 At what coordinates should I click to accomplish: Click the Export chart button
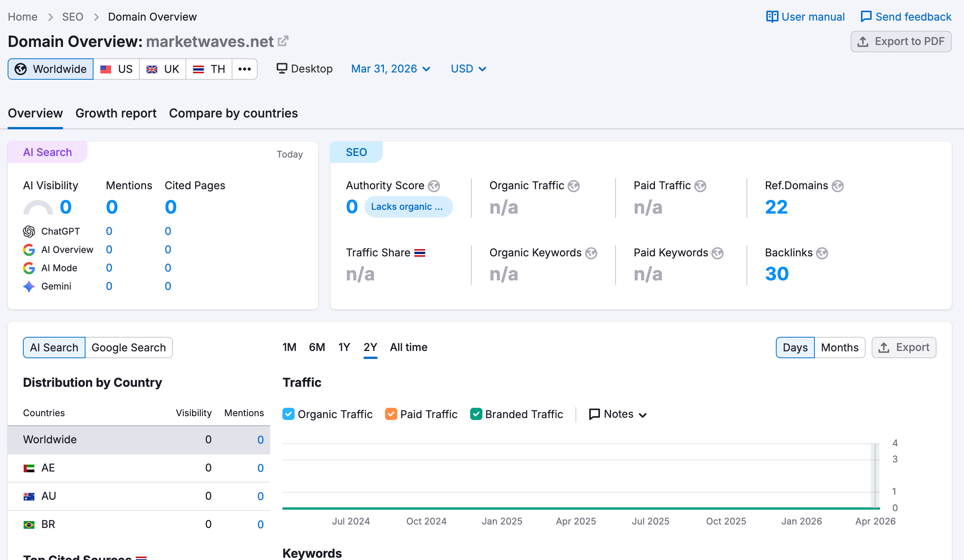tap(904, 348)
